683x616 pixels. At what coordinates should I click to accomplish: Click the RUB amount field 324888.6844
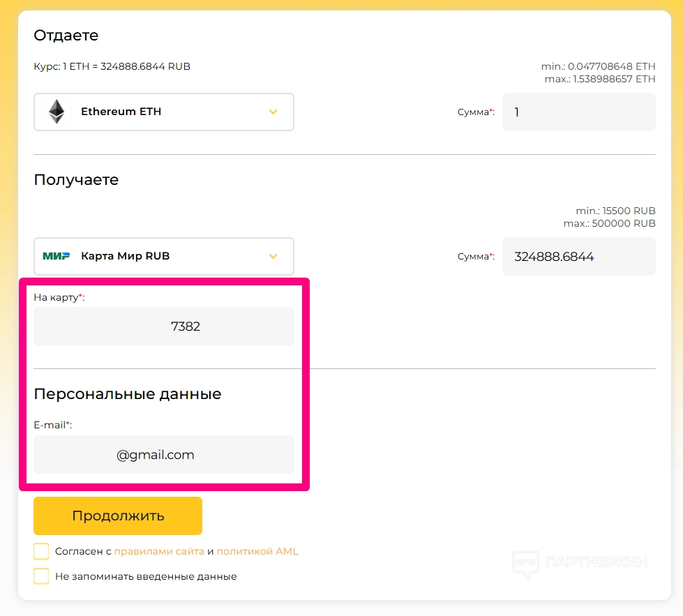[x=578, y=256]
